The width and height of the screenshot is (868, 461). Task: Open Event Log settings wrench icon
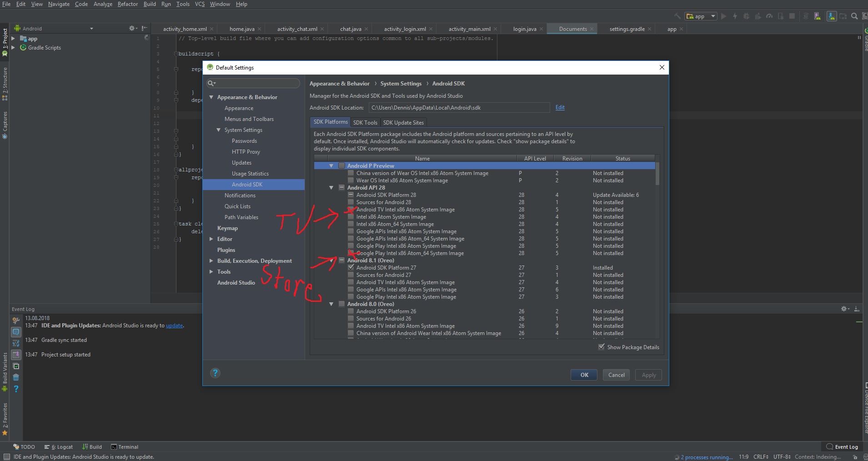pos(16,321)
